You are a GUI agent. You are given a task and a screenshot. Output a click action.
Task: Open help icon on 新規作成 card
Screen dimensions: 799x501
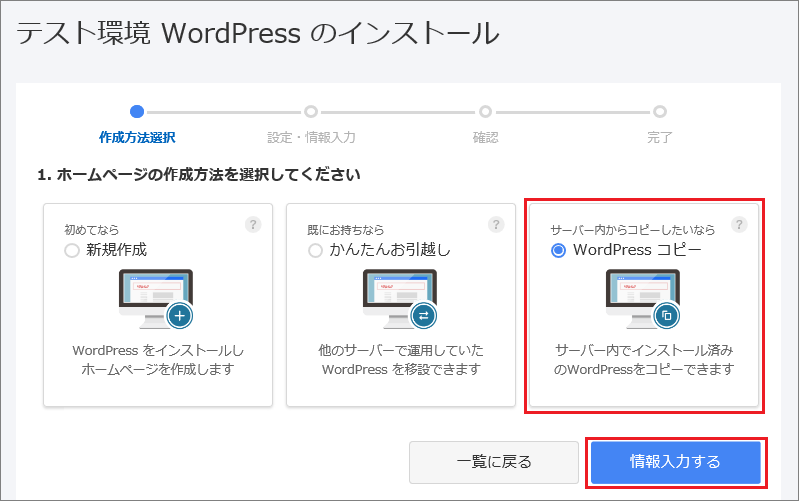tap(253, 224)
